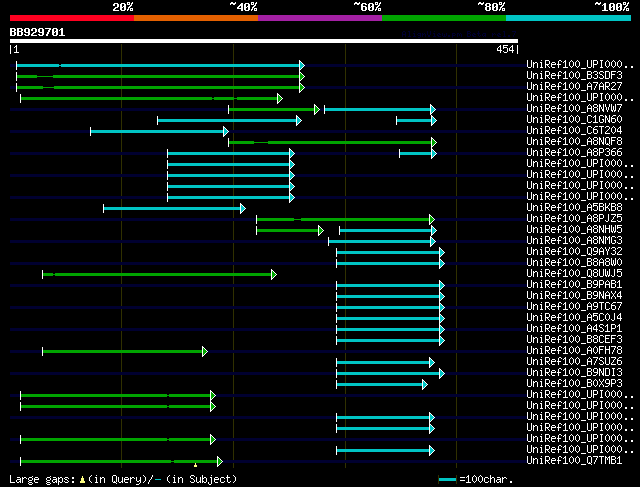Click the BB929701 query name

click(x=37, y=32)
